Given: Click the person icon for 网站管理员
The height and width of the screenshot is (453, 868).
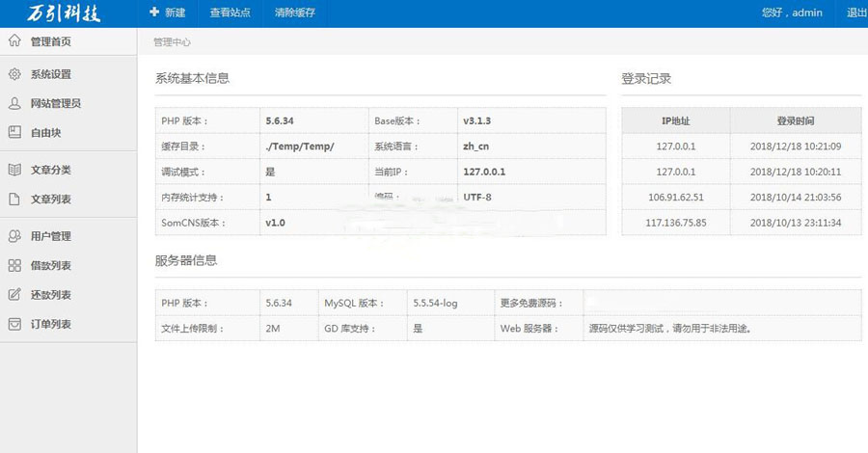Looking at the screenshot, I should point(14,103).
